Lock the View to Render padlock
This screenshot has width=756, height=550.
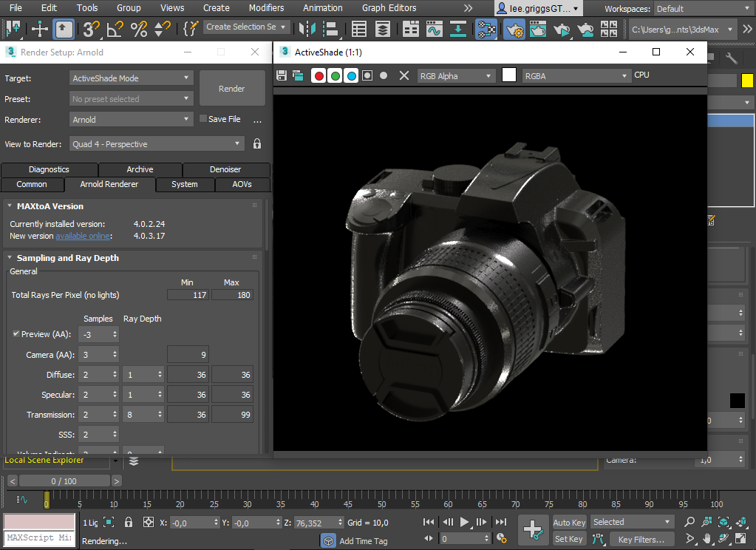point(257,144)
